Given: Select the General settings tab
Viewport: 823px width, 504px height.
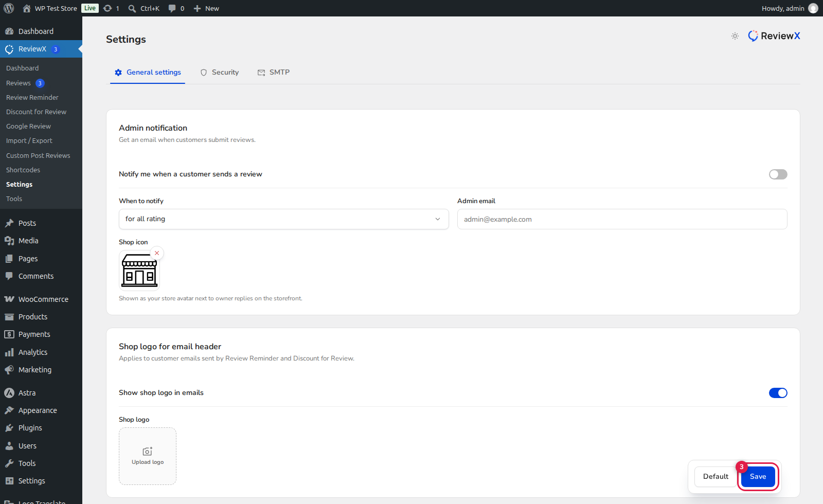Looking at the screenshot, I should 148,73.
